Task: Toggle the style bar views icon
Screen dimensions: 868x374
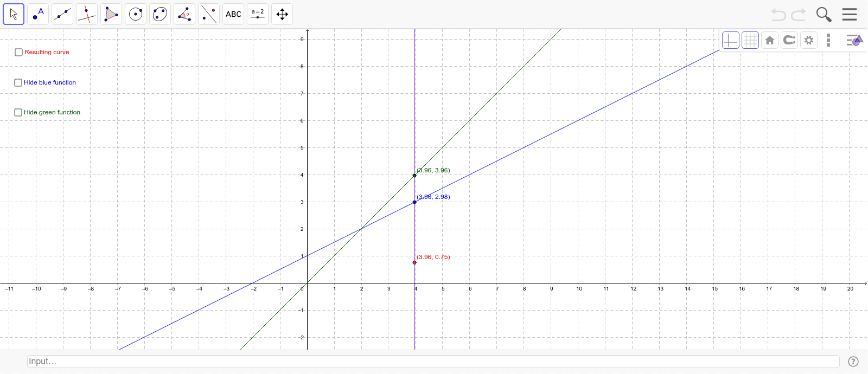Action: 854,40
